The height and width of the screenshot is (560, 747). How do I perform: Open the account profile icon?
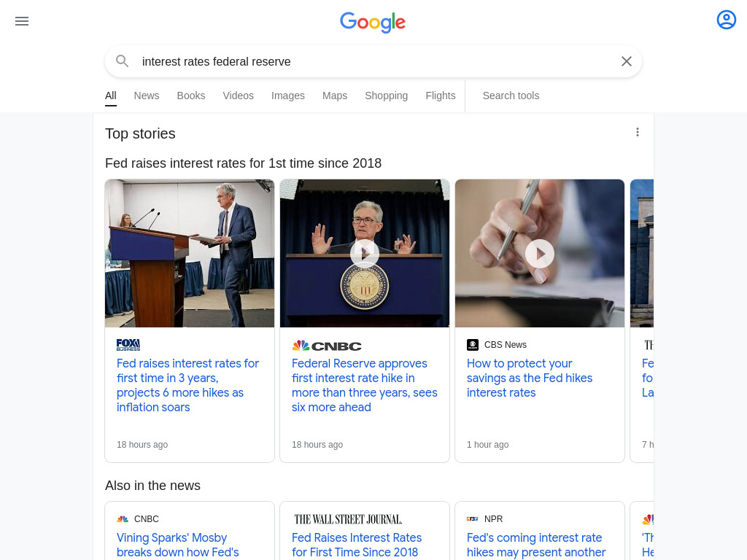point(726,20)
